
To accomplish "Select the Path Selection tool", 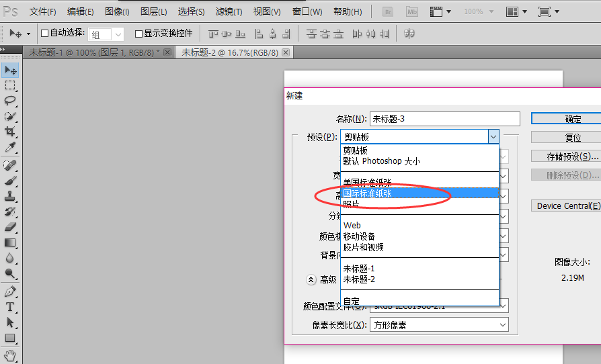I will click(x=10, y=322).
